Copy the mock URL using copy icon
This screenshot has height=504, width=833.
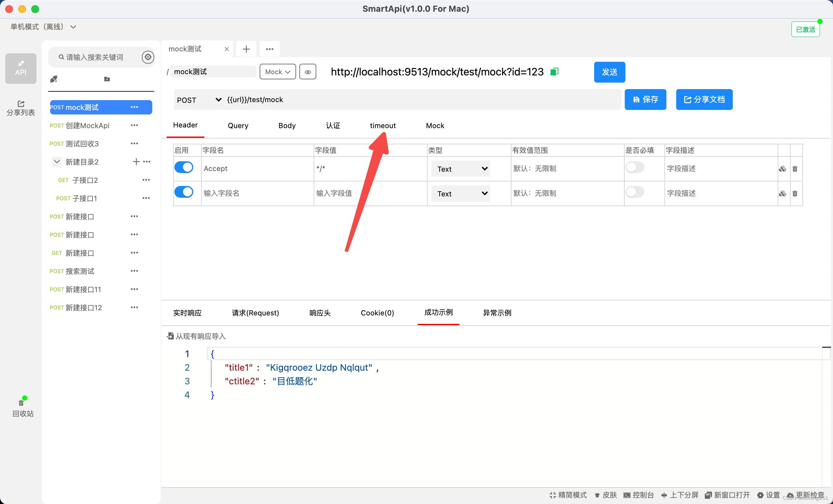pos(554,72)
